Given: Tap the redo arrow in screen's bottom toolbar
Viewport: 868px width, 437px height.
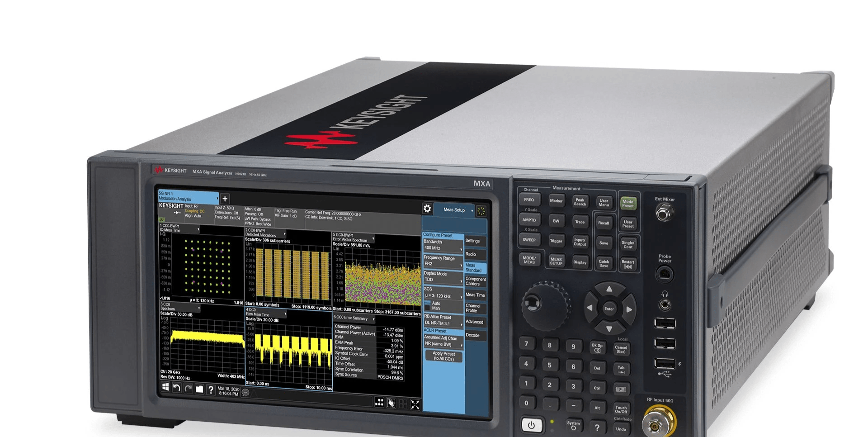Looking at the screenshot, I should coord(188,388).
